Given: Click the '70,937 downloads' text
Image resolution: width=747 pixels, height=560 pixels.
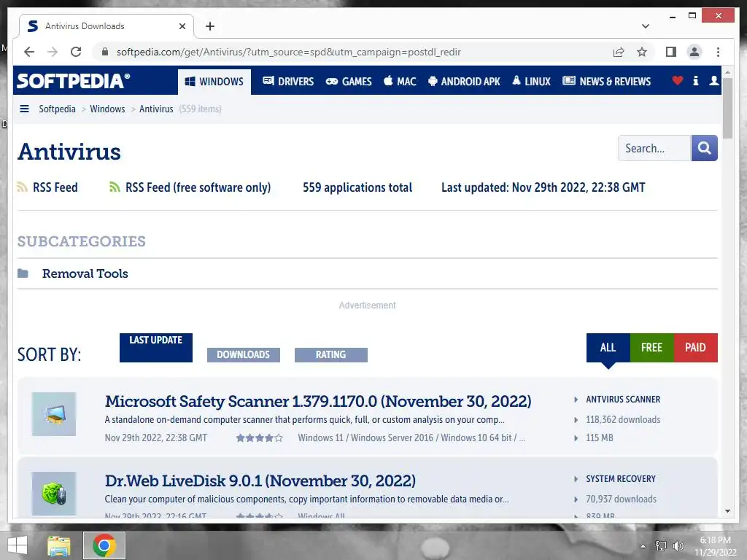Looking at the screenshot, I should [622, 499].
